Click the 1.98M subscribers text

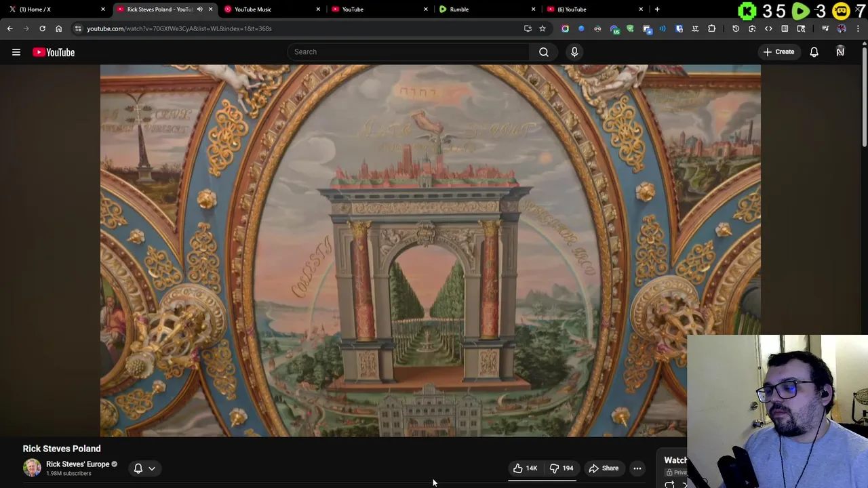[x=68, y=473]
